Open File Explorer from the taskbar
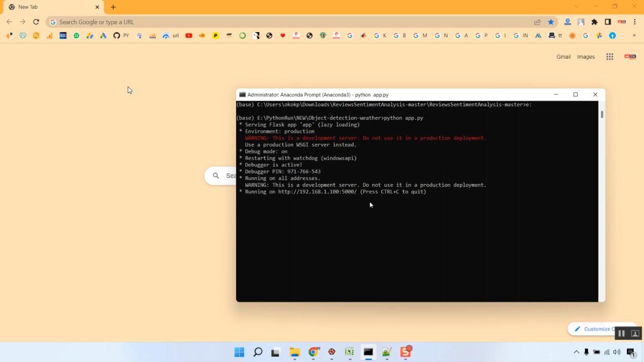Image resolution: width=644 pixels, height=362 pixels. [295, 352]
